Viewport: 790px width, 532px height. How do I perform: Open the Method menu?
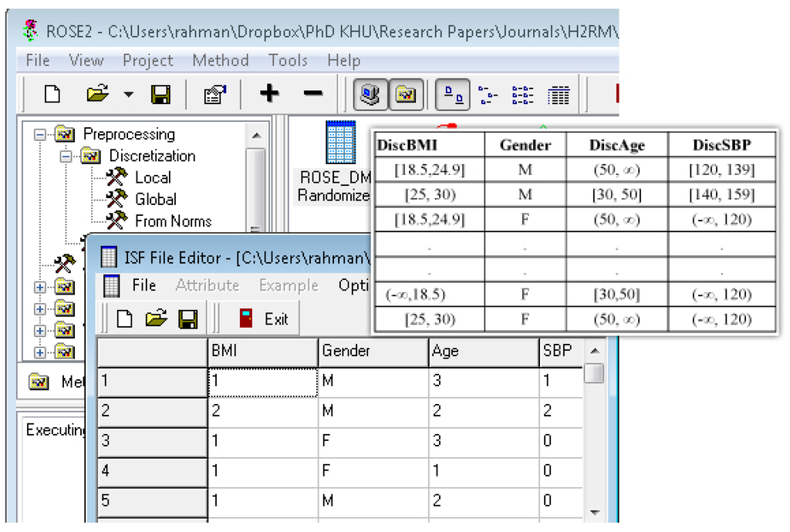220,60
